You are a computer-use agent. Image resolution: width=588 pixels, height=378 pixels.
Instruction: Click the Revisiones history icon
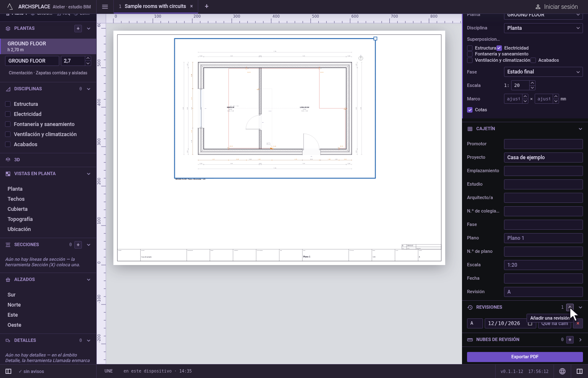pyautogui.click(x=470, y=307)
